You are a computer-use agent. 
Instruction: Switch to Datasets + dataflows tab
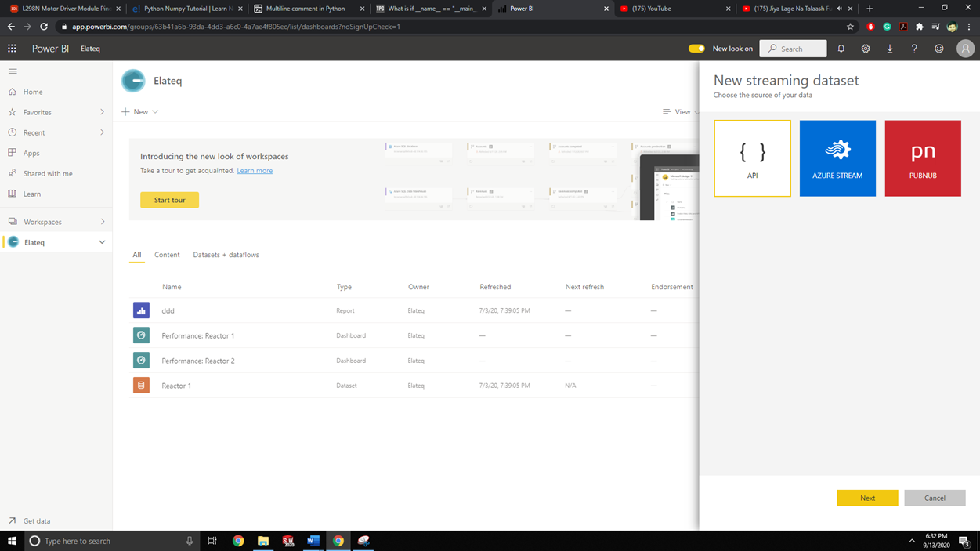click(226, 255)
